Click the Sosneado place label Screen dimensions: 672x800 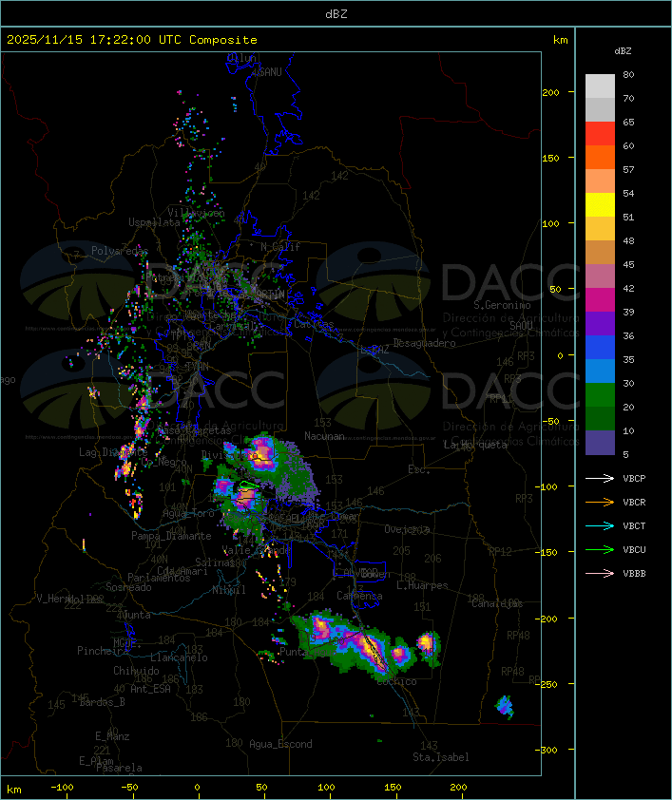(128, 587)
